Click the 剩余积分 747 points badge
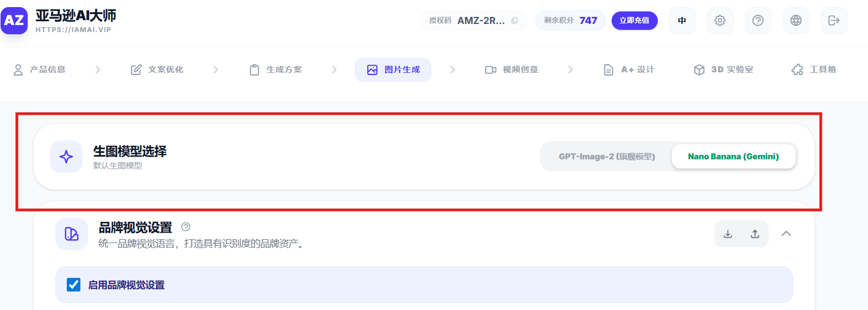Image resolution: width=868 pixels, height=310 pixels. coord(570,21)
